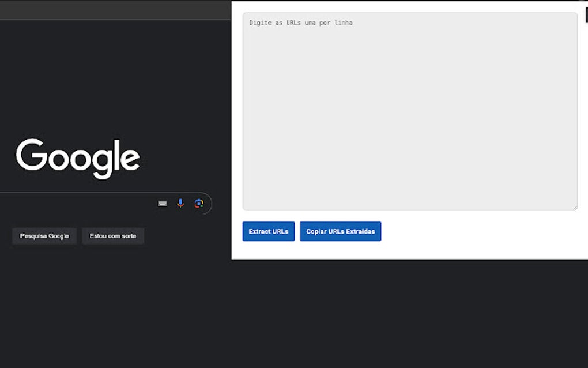The width and height of the screenshot is (588, 368).
Task: Open Google homepage logo link
Action: [79, 157]
